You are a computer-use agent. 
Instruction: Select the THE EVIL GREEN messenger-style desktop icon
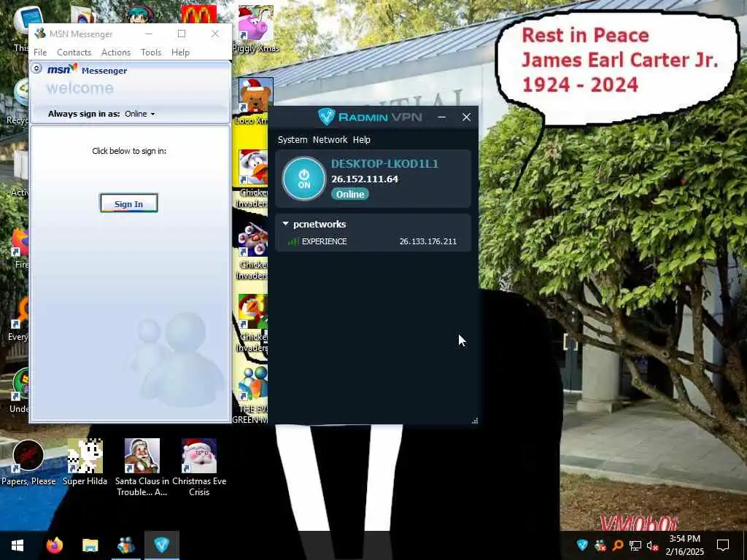(x=252, y=395)
